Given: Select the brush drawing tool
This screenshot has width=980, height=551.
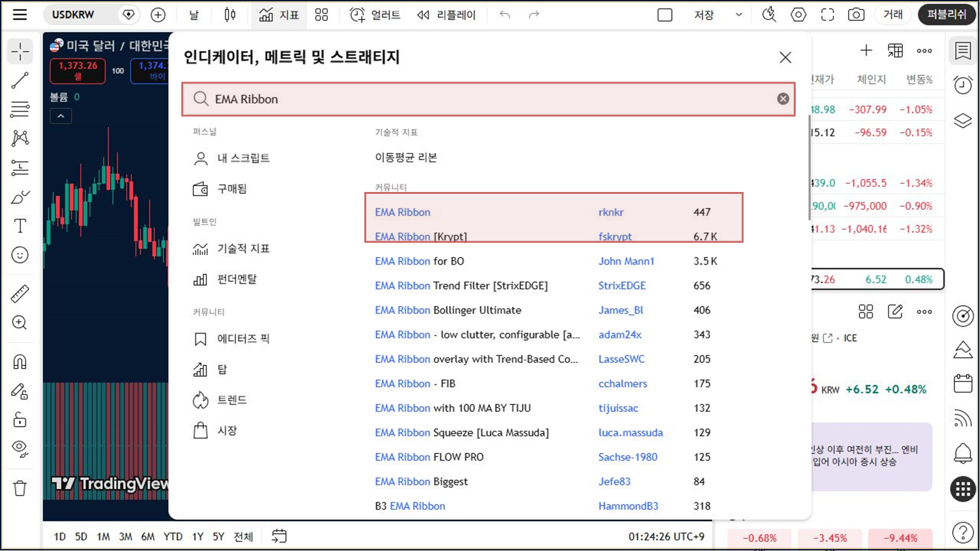Looking at the screenshot, I should (20, 197).
